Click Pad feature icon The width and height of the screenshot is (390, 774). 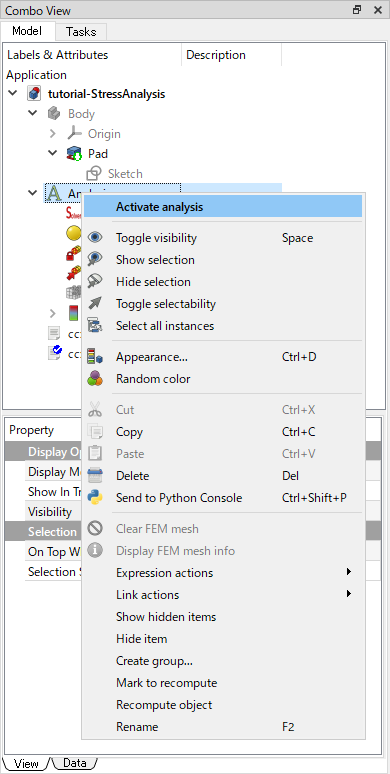(x=75, y=154)
